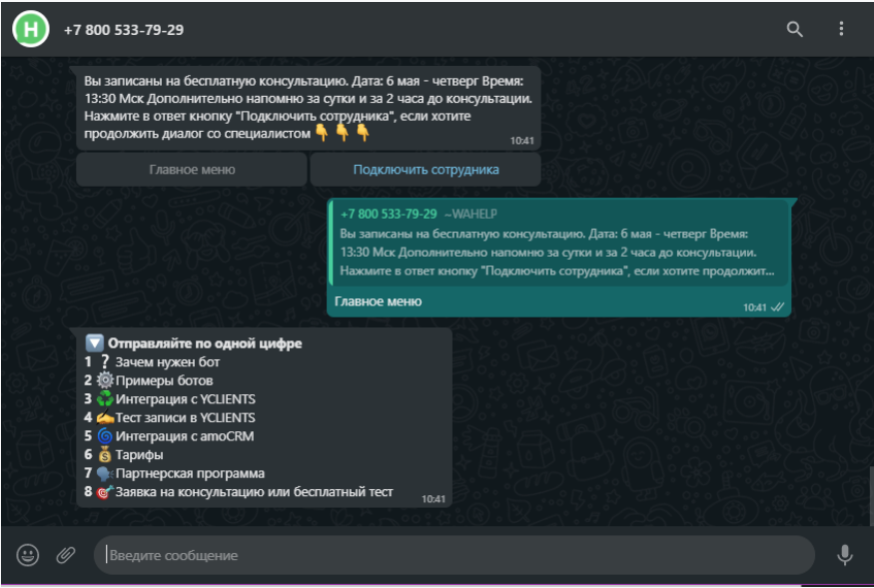
Task: Open the search in chat magnifier
Action: coord(794,30)
